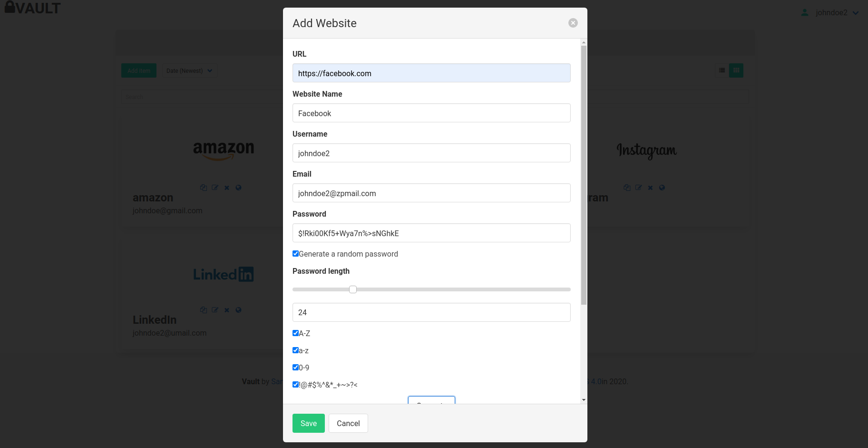Click the Website Name input field
This screenshot has width=868, height=448.
431,113
